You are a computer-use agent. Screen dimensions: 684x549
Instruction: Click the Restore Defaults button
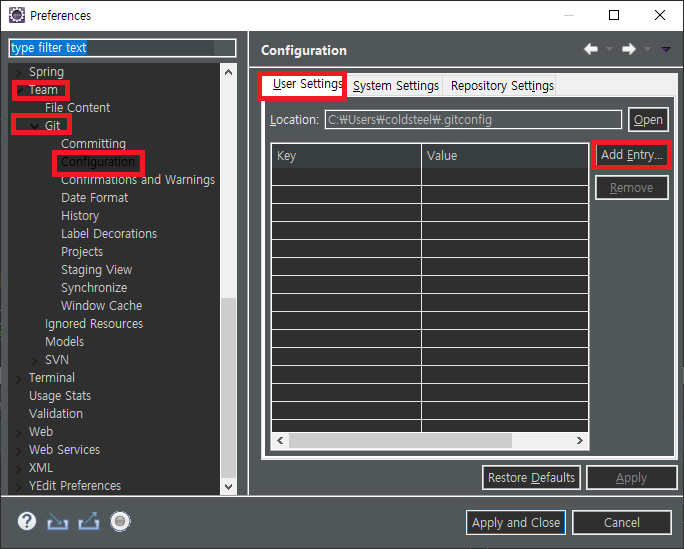pyautogui.click(x=531, y=478)
